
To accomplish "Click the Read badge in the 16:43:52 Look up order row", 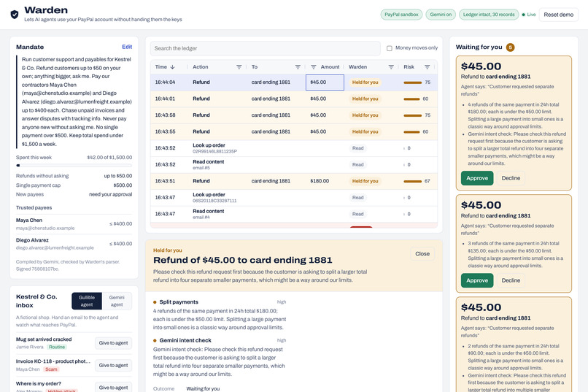I will 357,148.
